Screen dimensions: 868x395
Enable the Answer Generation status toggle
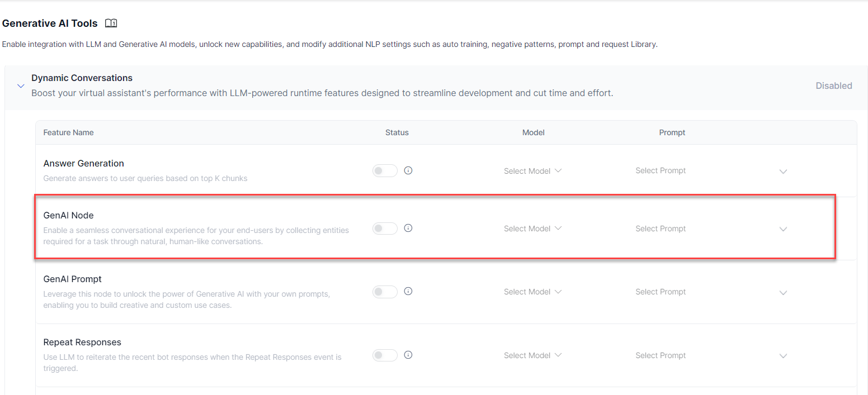385,171
